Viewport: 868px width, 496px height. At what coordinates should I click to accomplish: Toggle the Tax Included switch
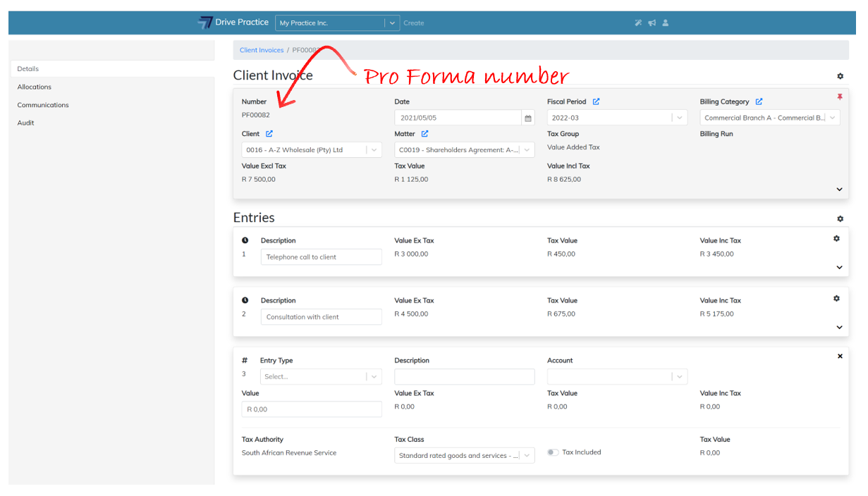(x=553, y=452)
